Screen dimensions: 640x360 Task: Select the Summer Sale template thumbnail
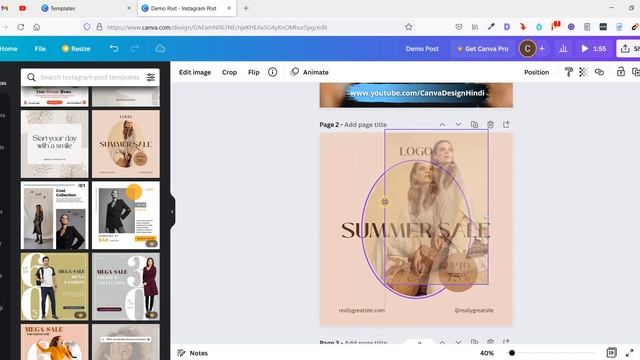point(126,144)
